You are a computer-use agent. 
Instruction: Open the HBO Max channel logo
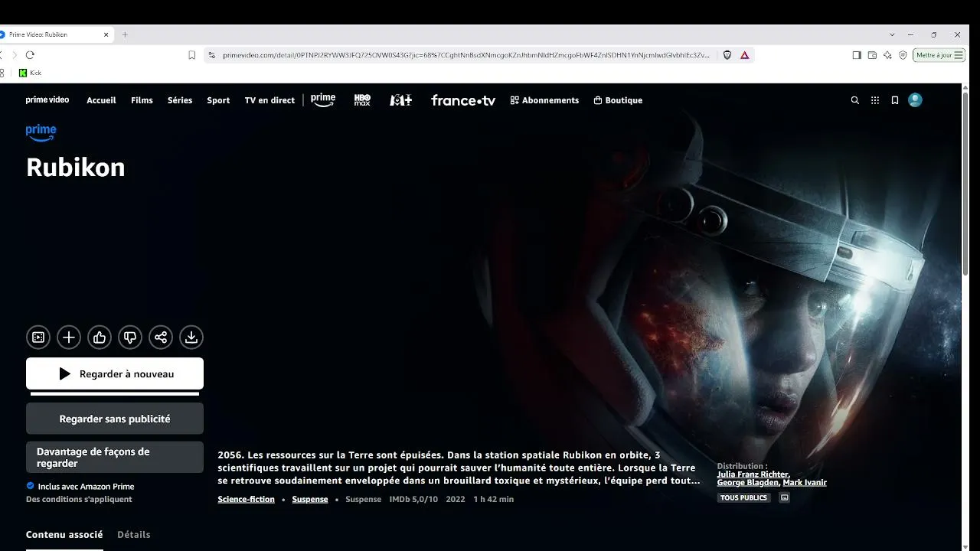[362, 100]
